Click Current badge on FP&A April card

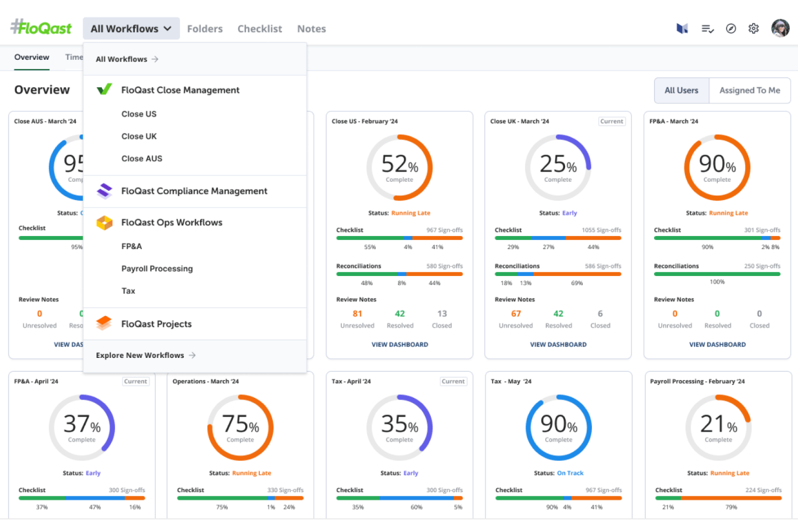pyautogui.click(x=135, y=381)
